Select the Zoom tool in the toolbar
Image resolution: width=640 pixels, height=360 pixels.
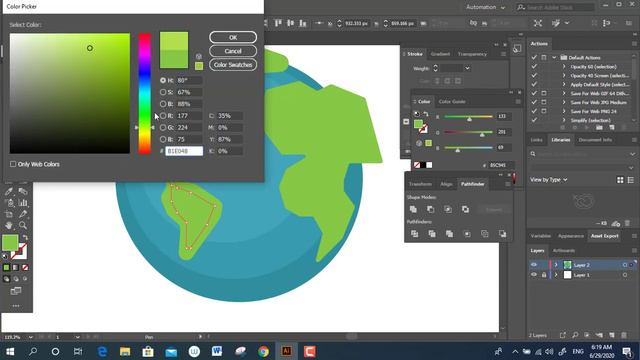coord(23,225)
